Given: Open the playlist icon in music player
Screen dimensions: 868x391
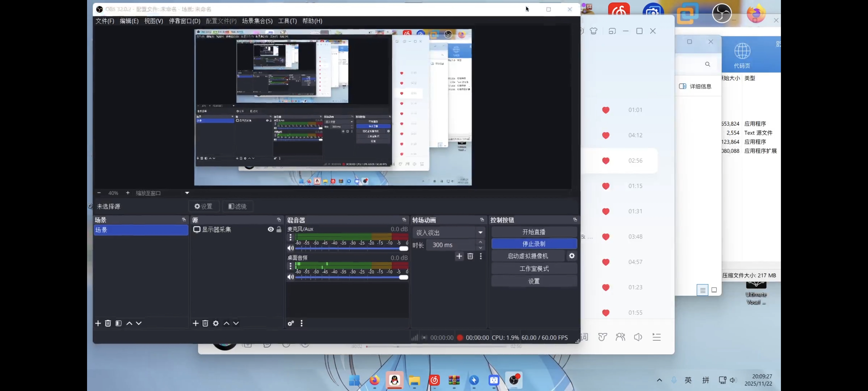Looking at the screenshot, I should [x=656, y=337].
